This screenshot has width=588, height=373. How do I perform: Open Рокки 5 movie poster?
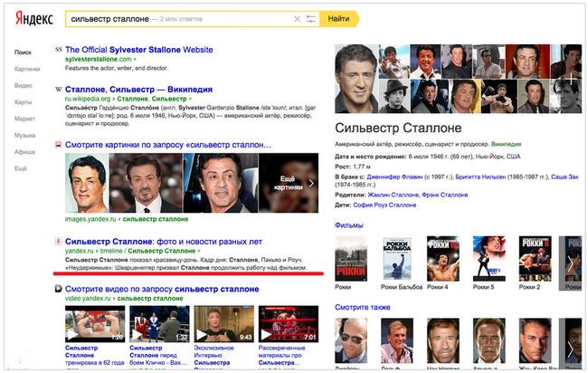pyautogui.click(x=489, y=259)
